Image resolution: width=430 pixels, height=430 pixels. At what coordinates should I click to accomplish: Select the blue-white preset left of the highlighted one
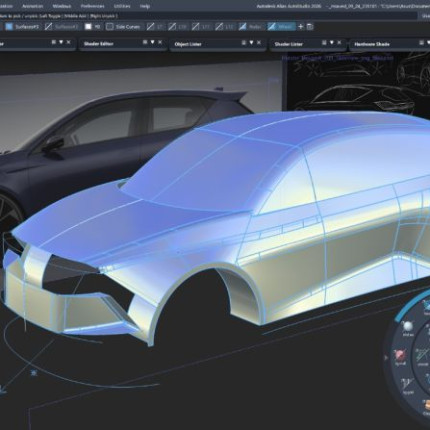(x=251, y=27)
